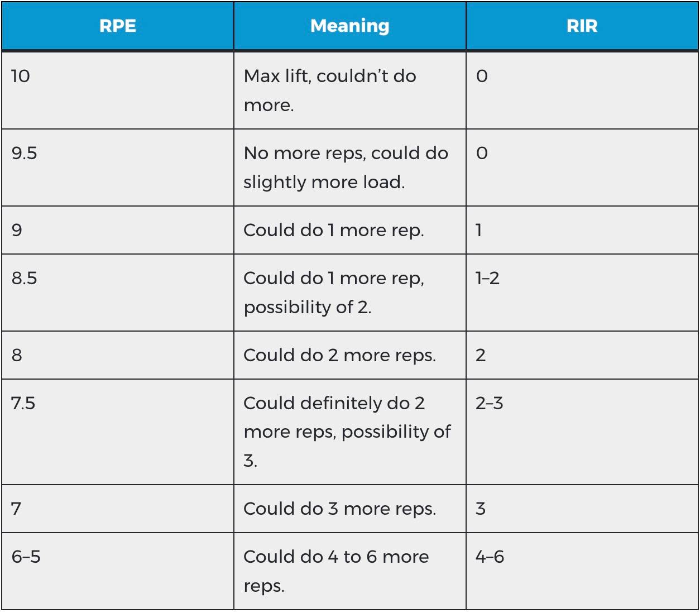
Task: Click the "Max lift, couldn't do more" cell
Action: [329, 90]
